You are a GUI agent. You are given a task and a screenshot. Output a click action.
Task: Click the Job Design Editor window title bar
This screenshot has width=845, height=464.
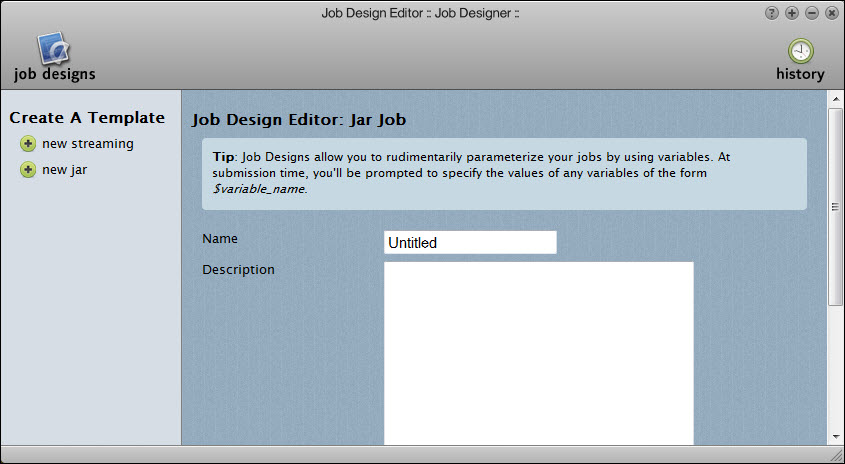[420, 13]
